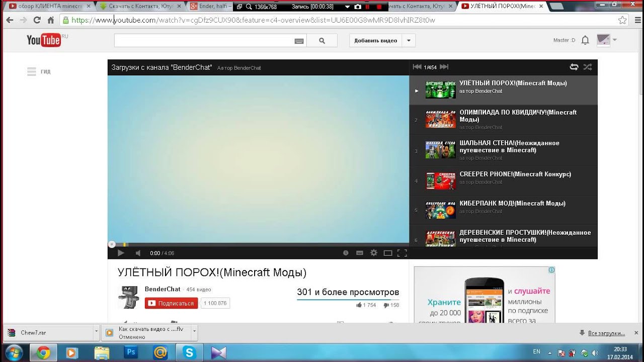The height and width of the screenshot is (362, 644).
Task: Toggle theater mode in the player
Action: point(387,253)
